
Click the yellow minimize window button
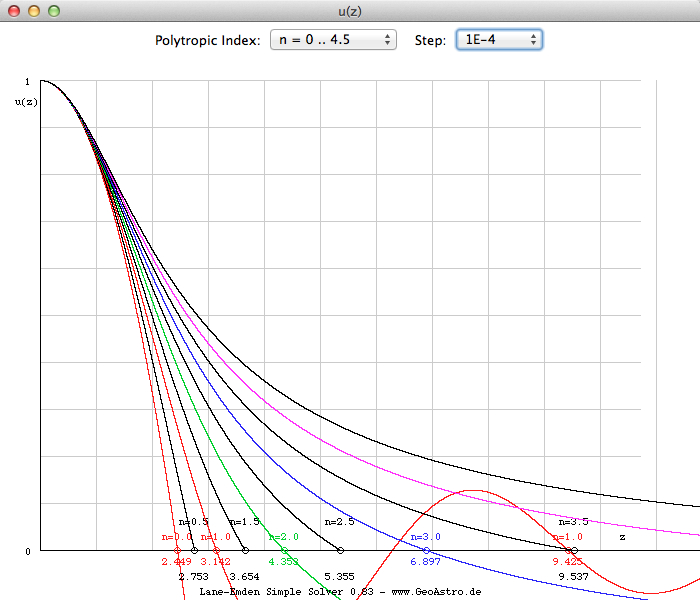point(34,11)
